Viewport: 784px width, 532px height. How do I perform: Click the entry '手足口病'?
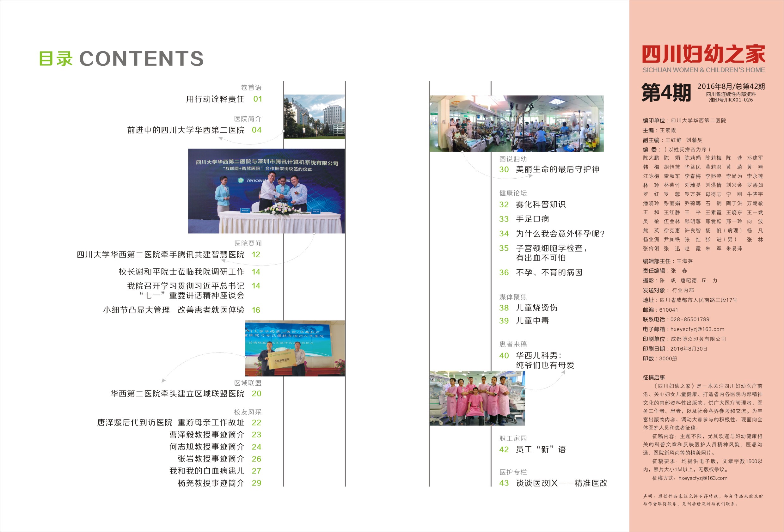[533, 219]
